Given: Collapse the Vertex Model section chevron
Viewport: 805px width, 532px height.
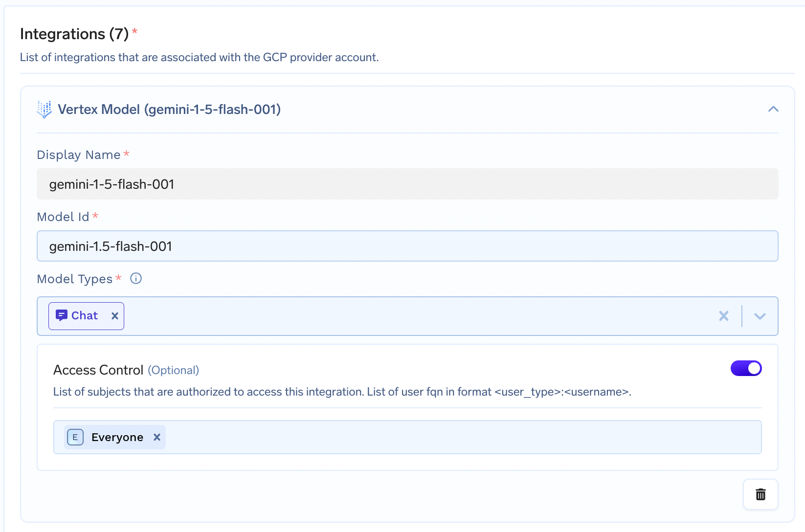Looking at the screenshot, I should (773, 109).
